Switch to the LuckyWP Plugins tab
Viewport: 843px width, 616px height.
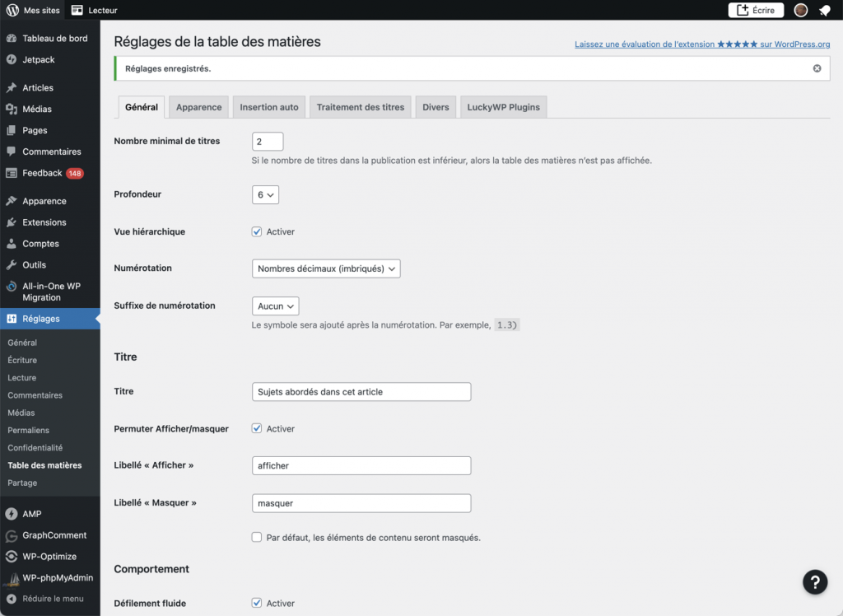(x=503, y=107)
